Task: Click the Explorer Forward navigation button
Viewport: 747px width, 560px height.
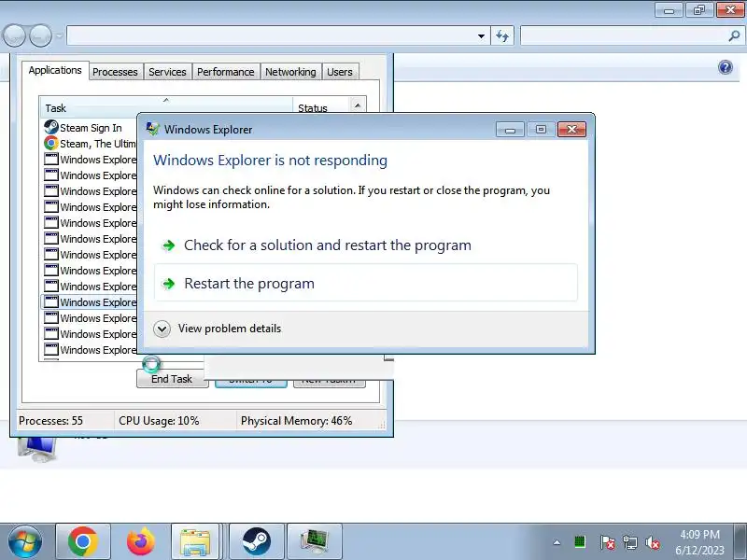Action: click(x=40, y=35)
